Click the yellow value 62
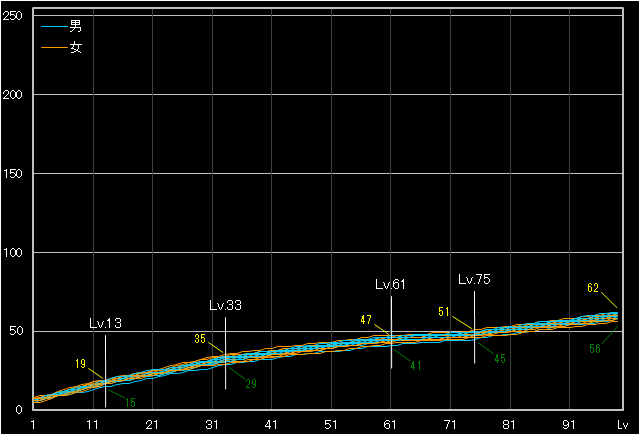This screenshot has width=640, height=435. (593, 288)
